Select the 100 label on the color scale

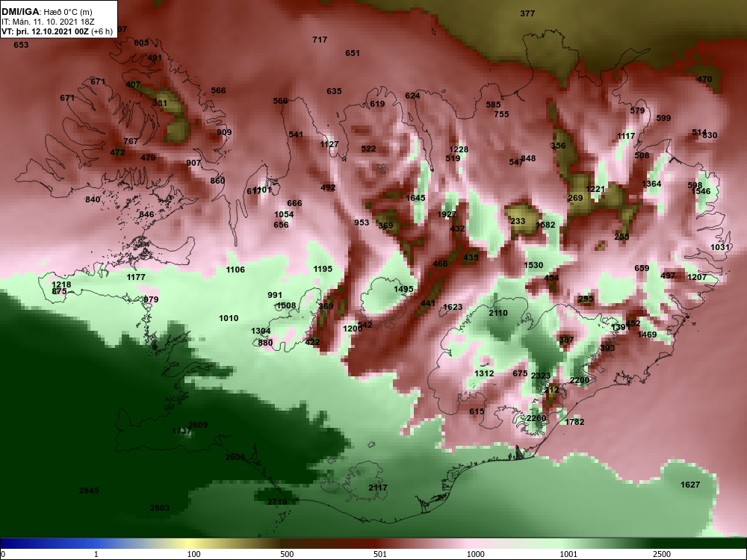[193, 554]
